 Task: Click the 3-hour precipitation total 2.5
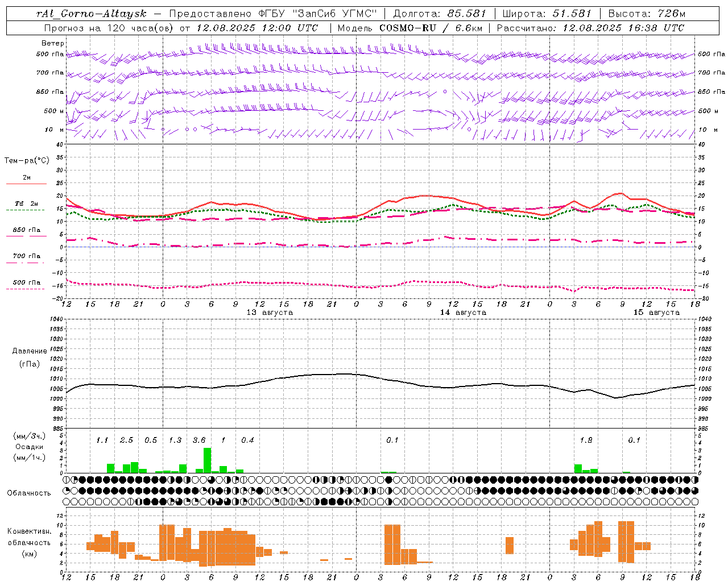(126, 440)
